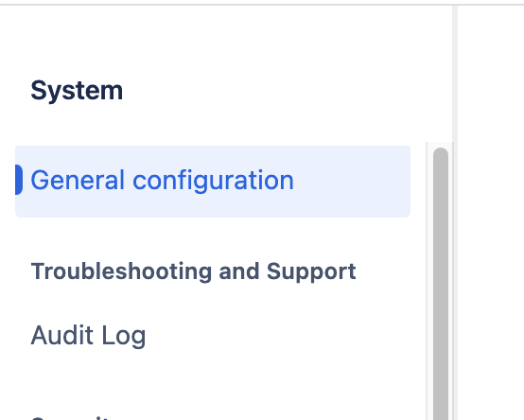Image resolution: width=524 pixels, height=420 pixels.
Task: Click empty highlighted area right of General configuration
Action: pyautogui.click(x=351, y=182)
